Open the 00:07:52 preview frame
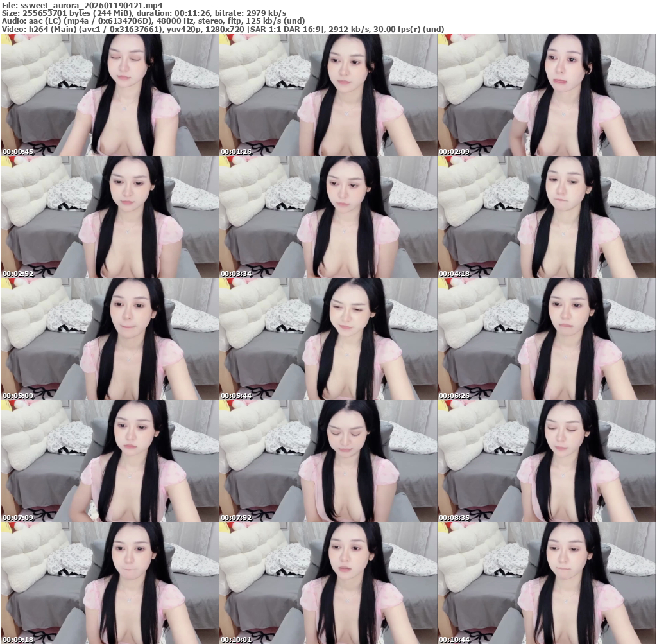The image size is (657, 644). (328, 461)
